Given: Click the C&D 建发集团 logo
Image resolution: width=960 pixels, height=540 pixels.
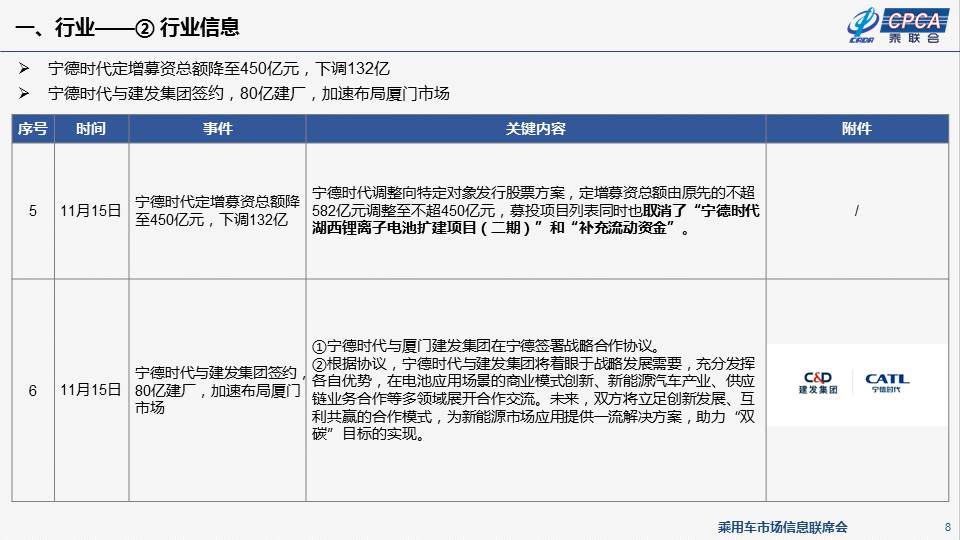Looking at the screenshot, I should click(817, 383).
